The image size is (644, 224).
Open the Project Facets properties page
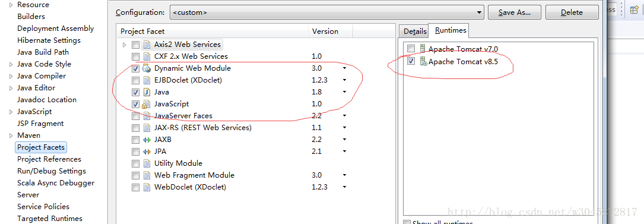41,147
